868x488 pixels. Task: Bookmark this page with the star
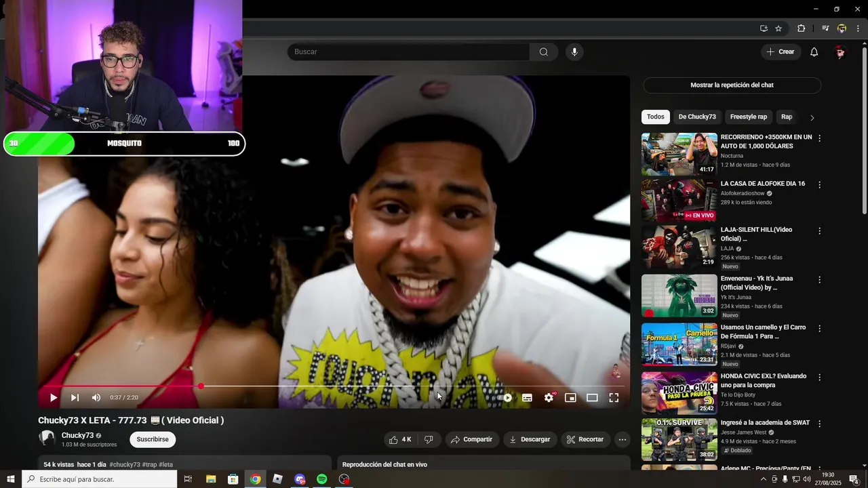tap(778, 28)
